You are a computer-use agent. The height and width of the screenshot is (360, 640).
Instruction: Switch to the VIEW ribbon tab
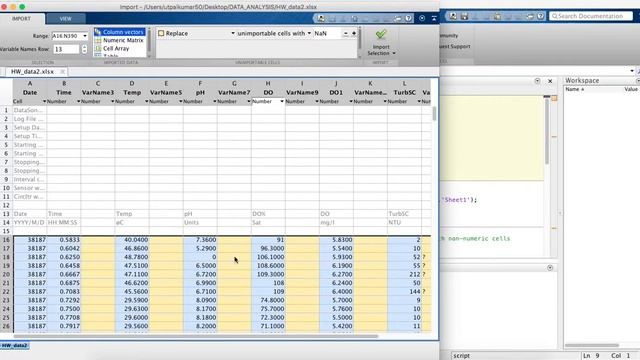click(x=66, y=19)
